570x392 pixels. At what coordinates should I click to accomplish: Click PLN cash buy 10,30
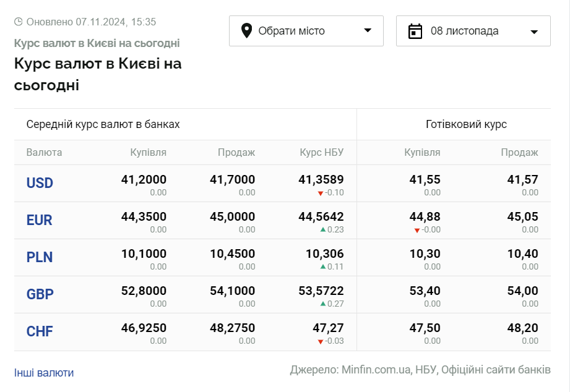point(425,254)
